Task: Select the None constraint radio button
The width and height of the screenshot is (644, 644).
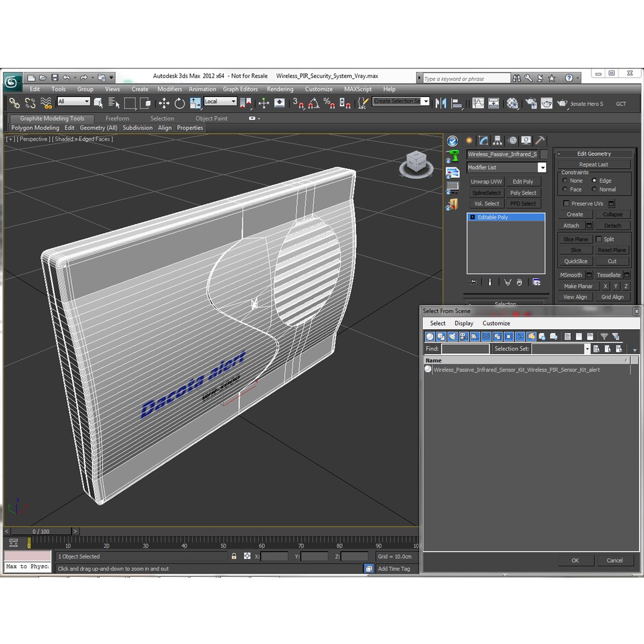Action: pos(565,181)
